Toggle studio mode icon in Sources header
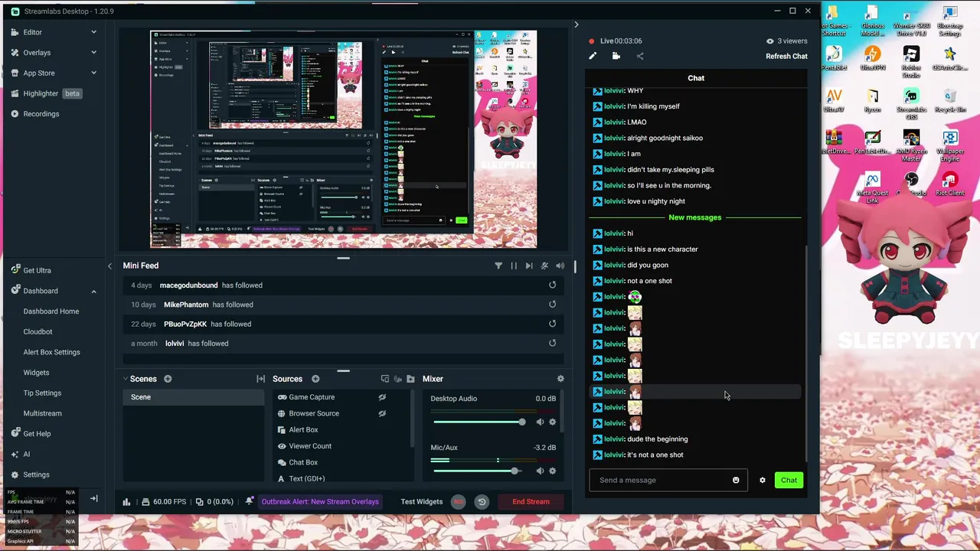The width and height of the screenshot is (980, 551). click(x=385, y=379)
